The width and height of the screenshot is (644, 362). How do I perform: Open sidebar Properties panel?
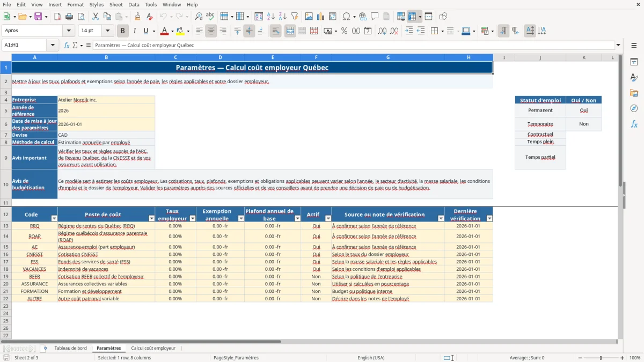pyautogui.click(x=634, y=62)
